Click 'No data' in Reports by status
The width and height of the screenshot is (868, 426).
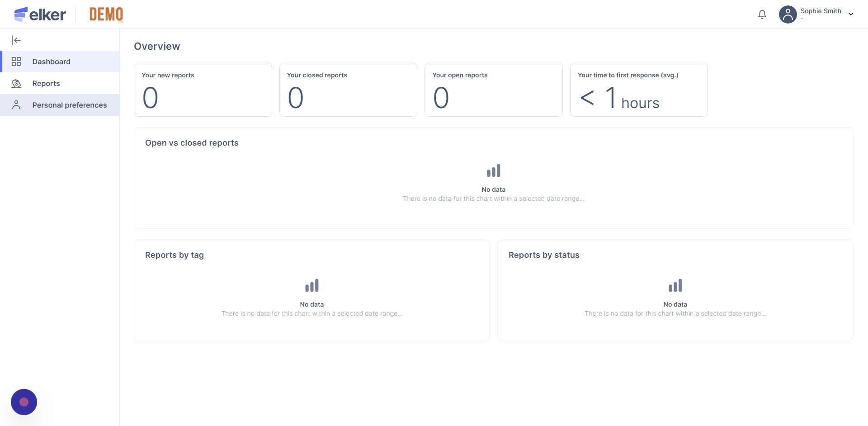click(675, 304)
